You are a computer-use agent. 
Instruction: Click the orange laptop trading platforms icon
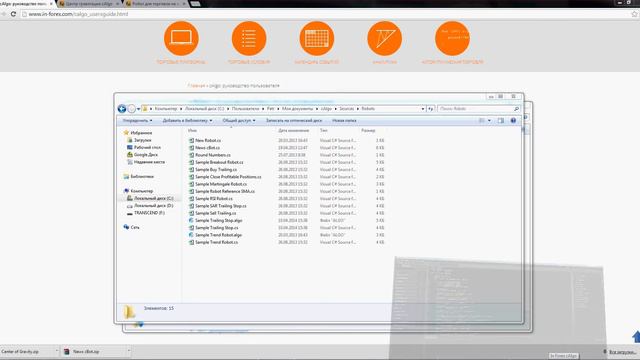[x=181, y=38]
